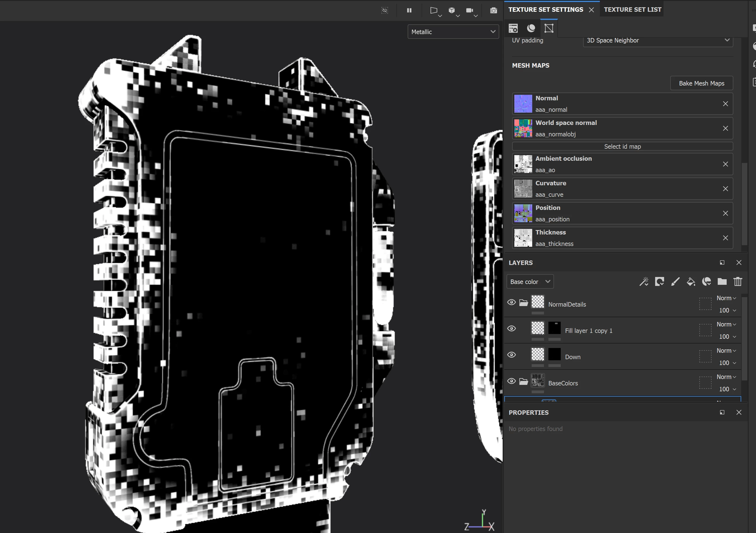The width and height of the screenshot is (756, 533).
Task: Hide the NormalDetails folder layer
Action: (511, 302)
